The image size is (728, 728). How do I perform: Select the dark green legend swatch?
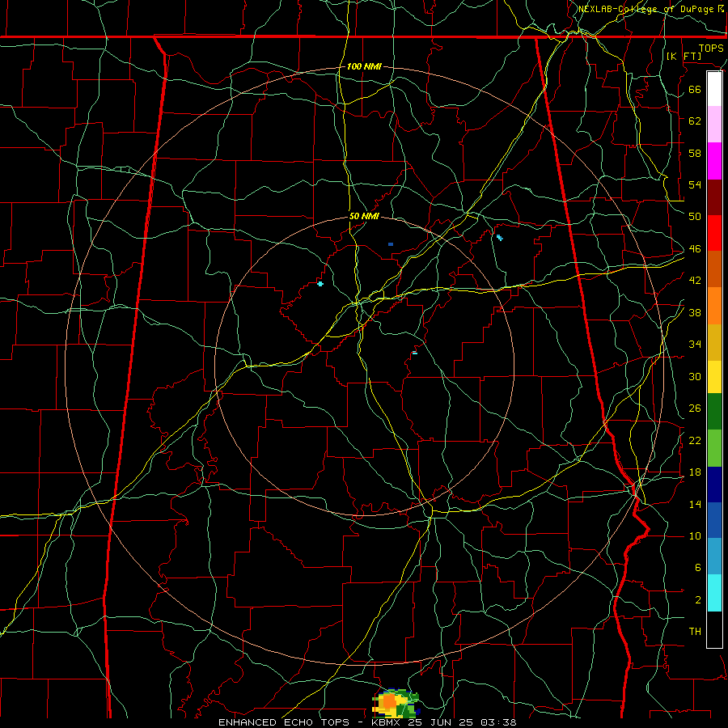(x=714, y=412)
